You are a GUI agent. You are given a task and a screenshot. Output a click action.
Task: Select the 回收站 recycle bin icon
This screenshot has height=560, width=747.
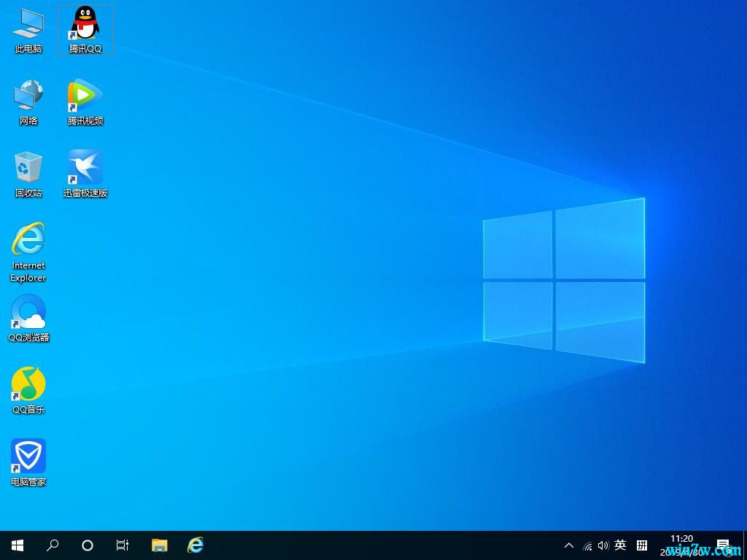coord(28,174)
